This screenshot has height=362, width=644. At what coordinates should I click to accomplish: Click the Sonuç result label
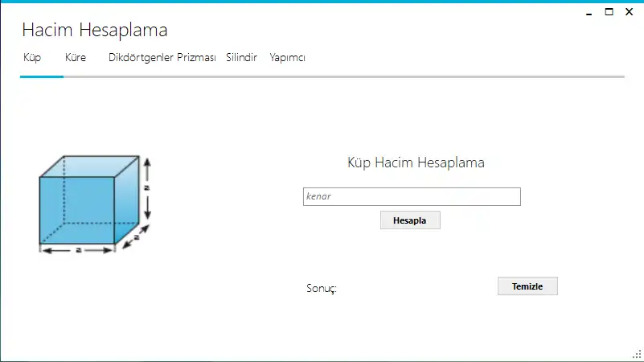[321, 289]
